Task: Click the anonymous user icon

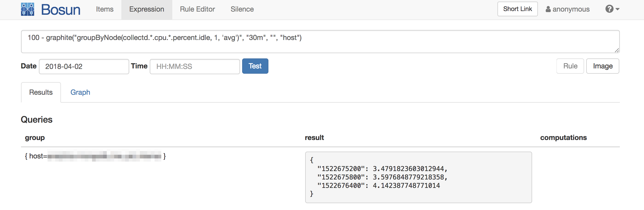Action: point(548,9)
